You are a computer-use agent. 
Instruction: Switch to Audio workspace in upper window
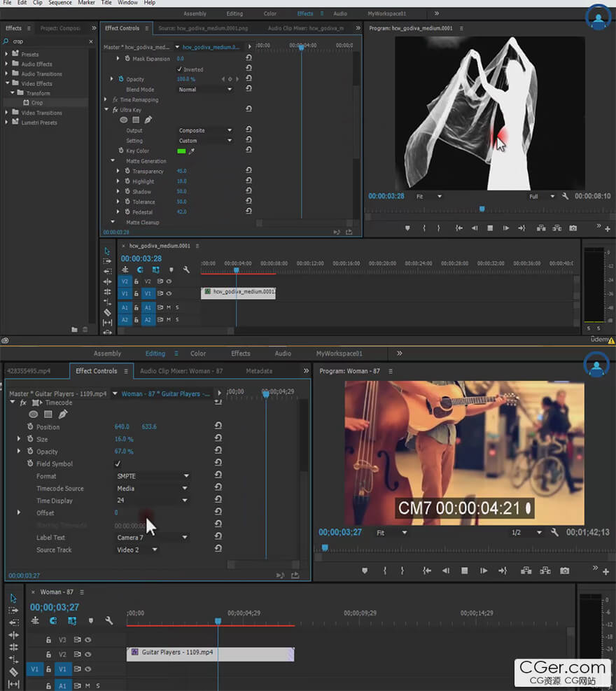coord(339,14)
